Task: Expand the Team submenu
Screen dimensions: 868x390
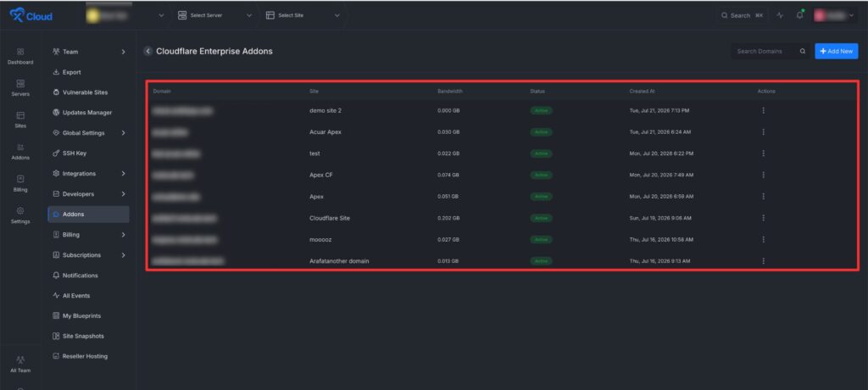Action: [123, 52]
